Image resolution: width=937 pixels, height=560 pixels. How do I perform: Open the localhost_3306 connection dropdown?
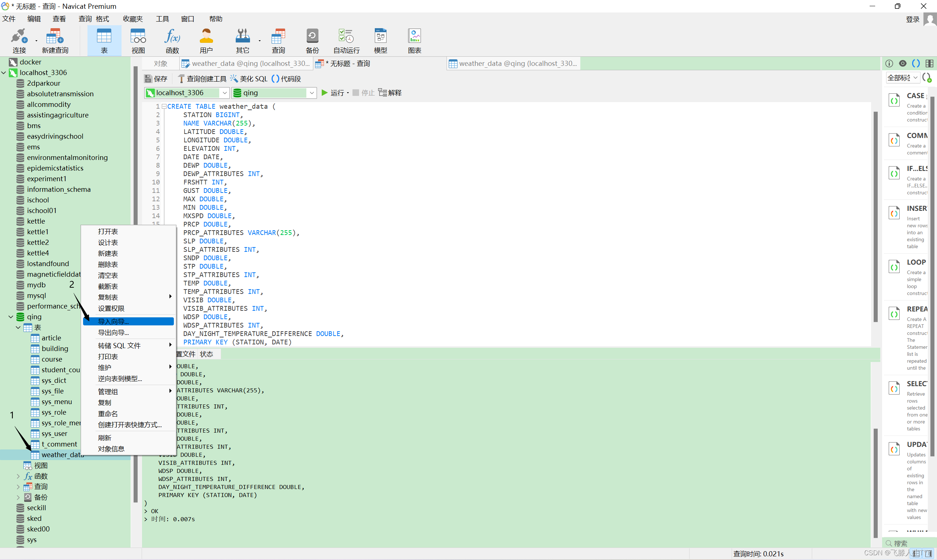tap(224, 93)
